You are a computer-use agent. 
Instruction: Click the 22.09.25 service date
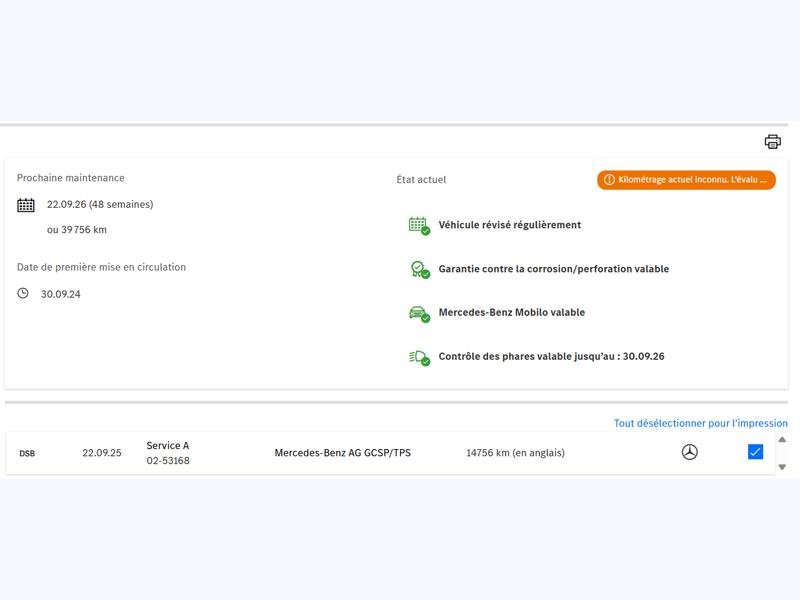102,453
